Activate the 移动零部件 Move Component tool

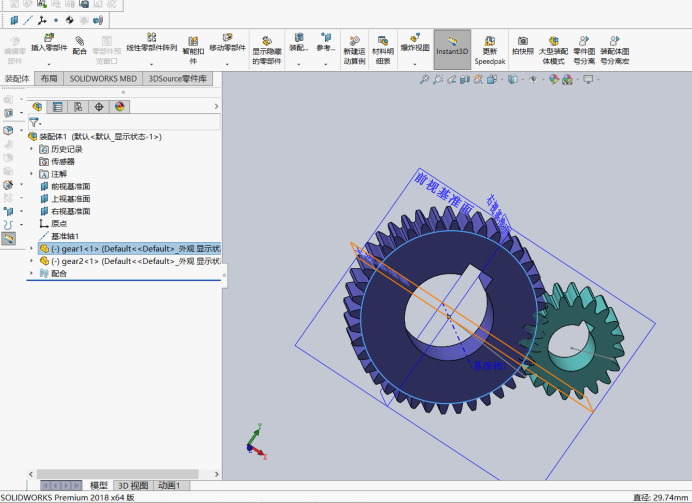tap(227, 44)
